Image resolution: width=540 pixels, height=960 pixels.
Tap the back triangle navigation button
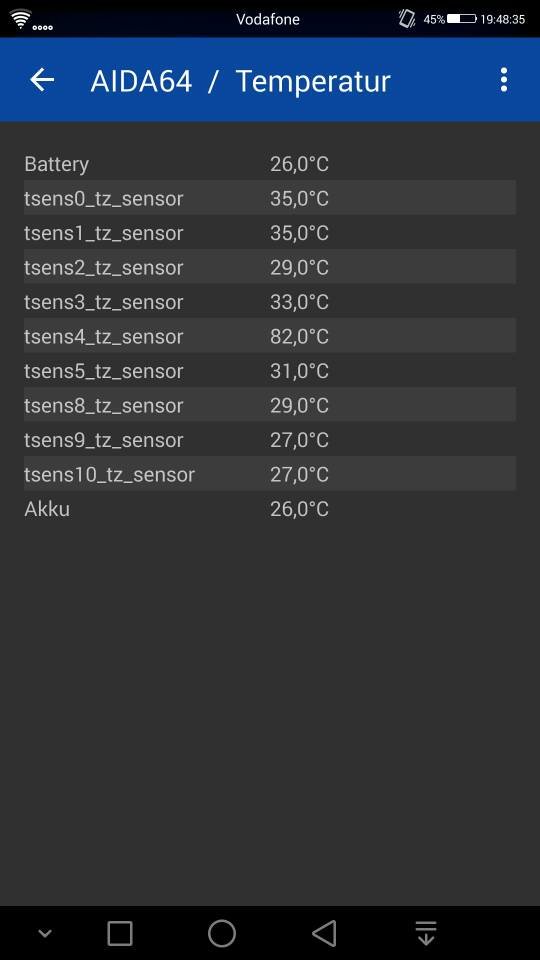pos(324,934)
